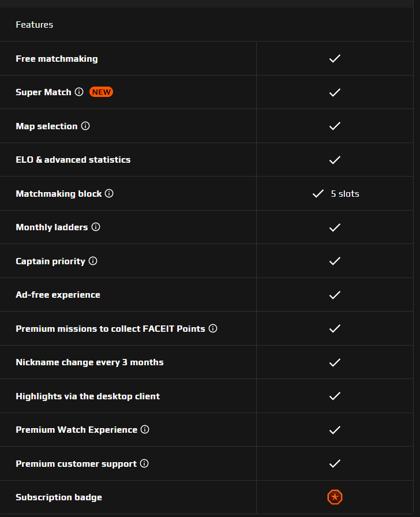Click the checkmark for Monthly ladders
Screen dimensions: 420x517
click(x=335, y=227)
